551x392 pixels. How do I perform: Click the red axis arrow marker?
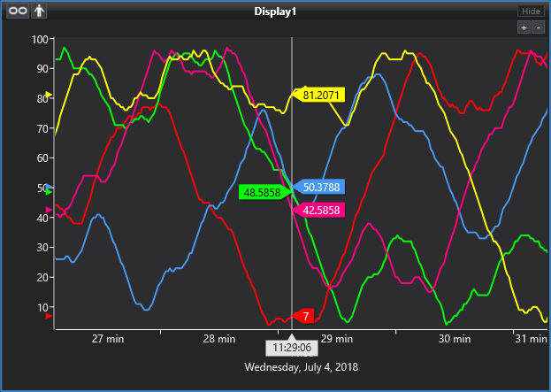pos(49,316)
